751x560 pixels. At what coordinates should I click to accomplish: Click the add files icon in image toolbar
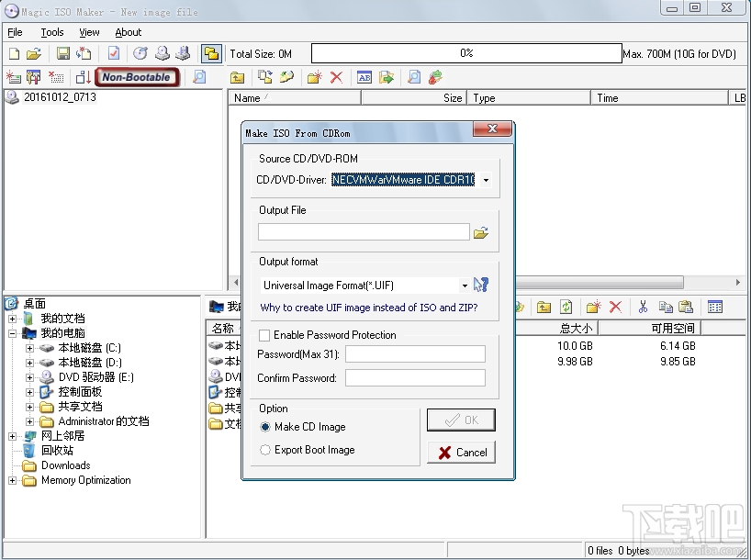click(x=264, y=76)
